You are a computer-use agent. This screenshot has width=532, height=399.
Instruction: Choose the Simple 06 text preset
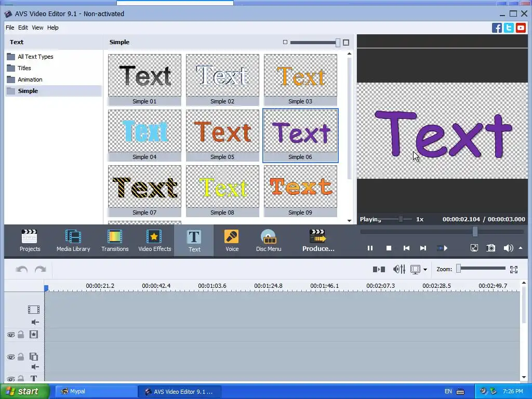coord(301,136)
